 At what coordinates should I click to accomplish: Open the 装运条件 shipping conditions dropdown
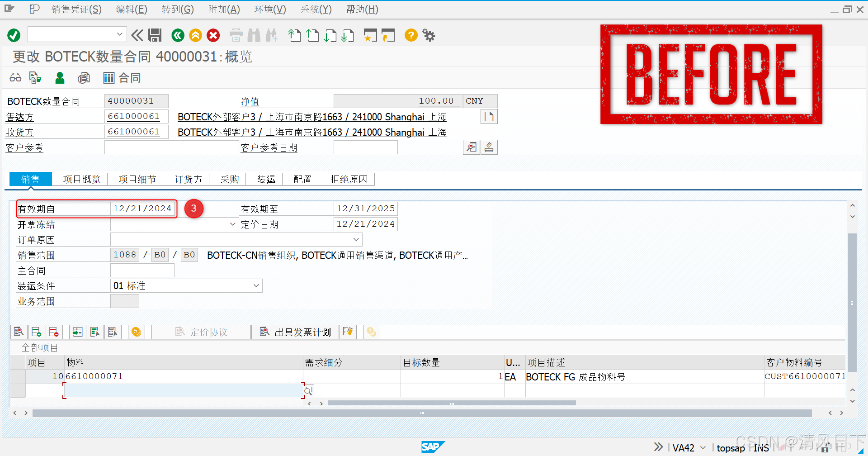tap(256, 285)
